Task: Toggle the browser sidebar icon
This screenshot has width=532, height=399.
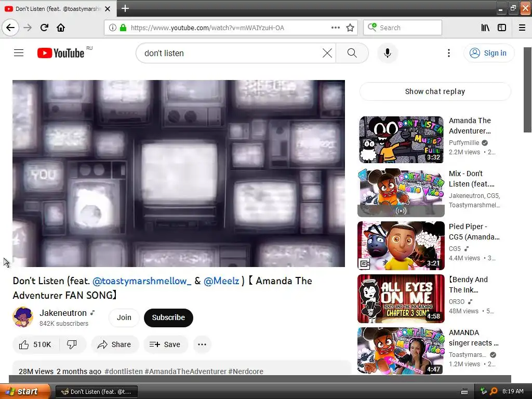Action: coord(502,28)
